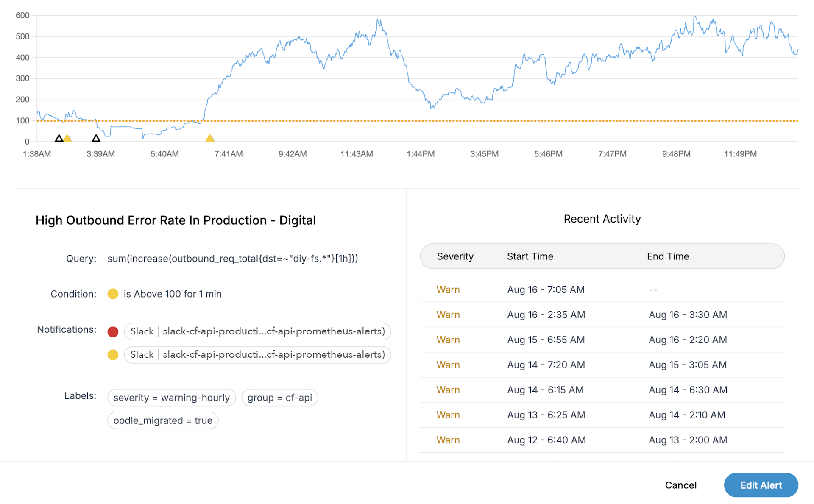
Task: Click the 1:44PM x-axis label
Action: [421, 154]
